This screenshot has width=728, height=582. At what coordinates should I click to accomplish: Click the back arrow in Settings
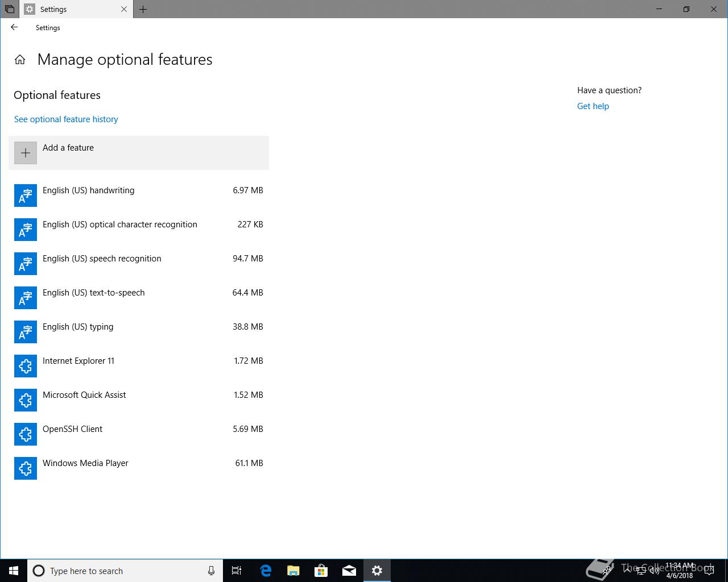(14, 27)
